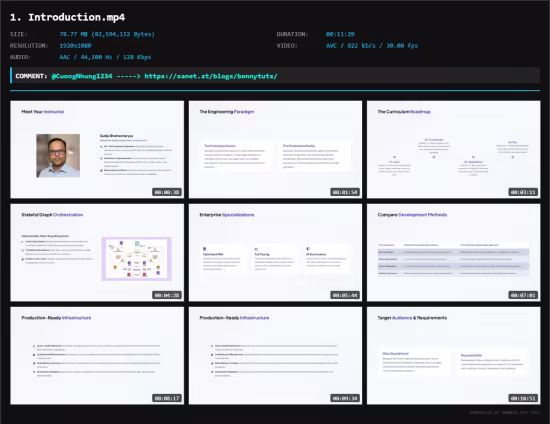Click the comparison table in Compare Development Methods
The width and height of the screenshot is (550, 424).
453,259
